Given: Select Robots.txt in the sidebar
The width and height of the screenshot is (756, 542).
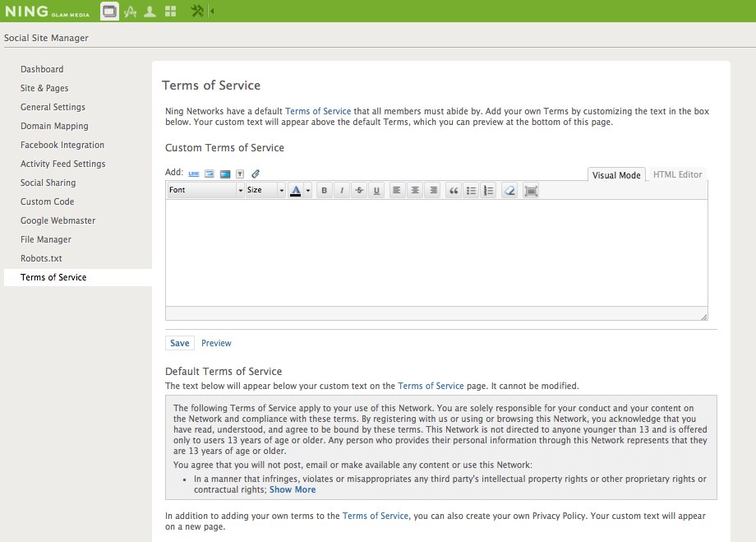Looking at the screenshot, I should click(x=41, y=258).
